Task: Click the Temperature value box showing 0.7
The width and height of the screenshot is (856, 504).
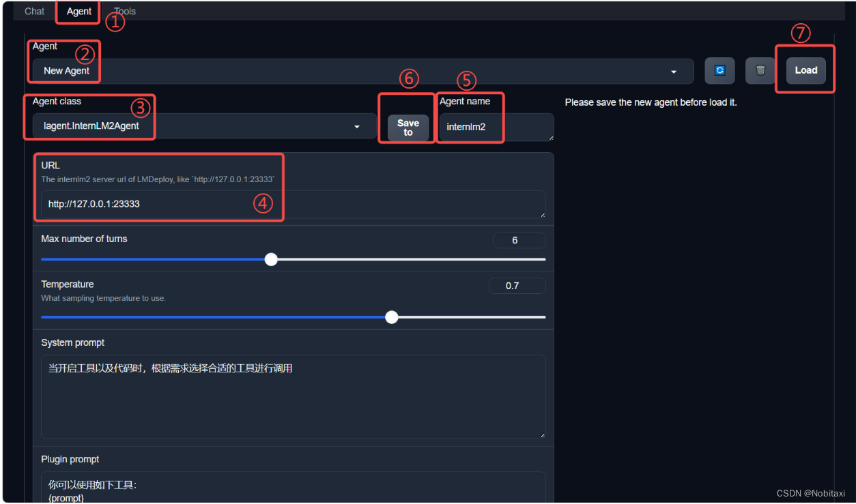Action: (517, 286)
